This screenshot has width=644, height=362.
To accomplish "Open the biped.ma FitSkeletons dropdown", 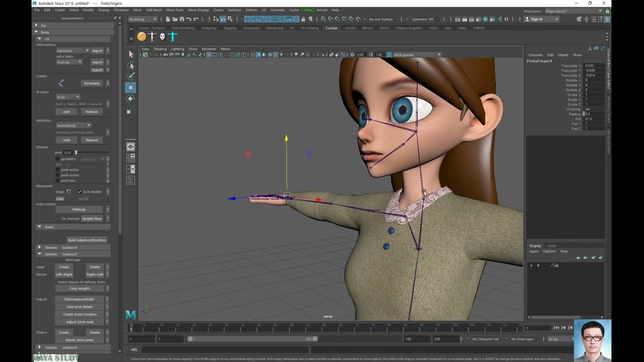I will click(73, 51).
